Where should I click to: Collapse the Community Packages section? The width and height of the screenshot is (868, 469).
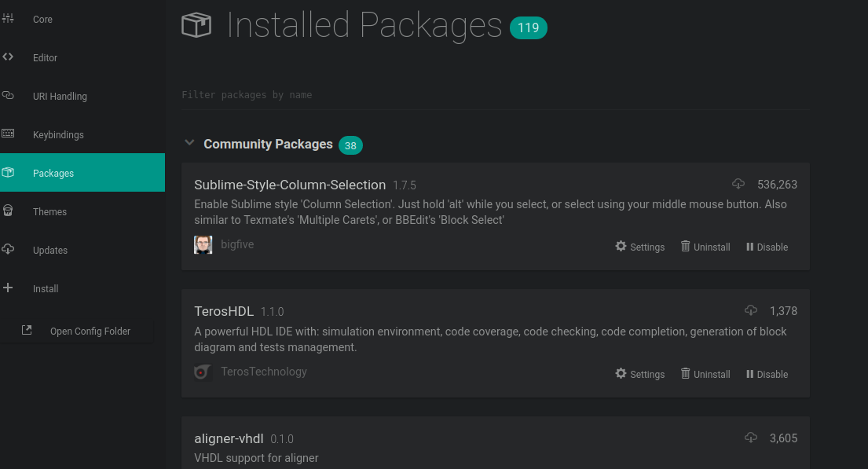189,143
